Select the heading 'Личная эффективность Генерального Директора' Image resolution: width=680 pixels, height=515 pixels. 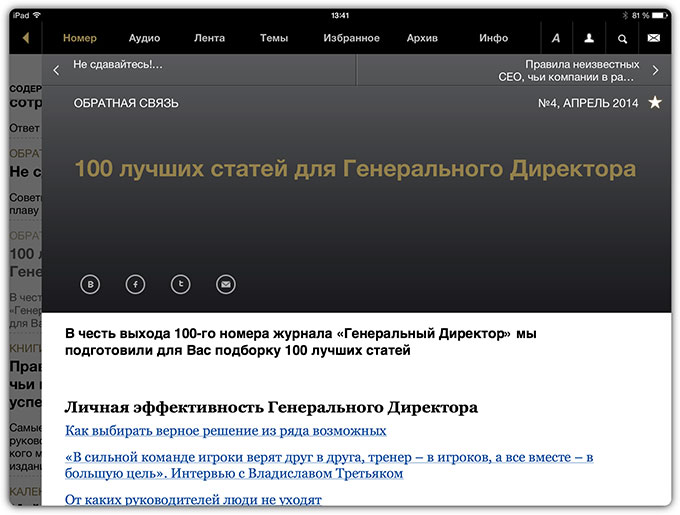271,407
